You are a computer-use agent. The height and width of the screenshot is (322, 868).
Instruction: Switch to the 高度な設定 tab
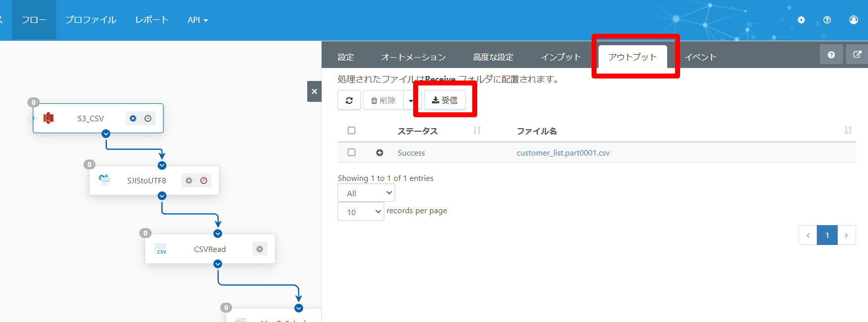click(493, 57)
